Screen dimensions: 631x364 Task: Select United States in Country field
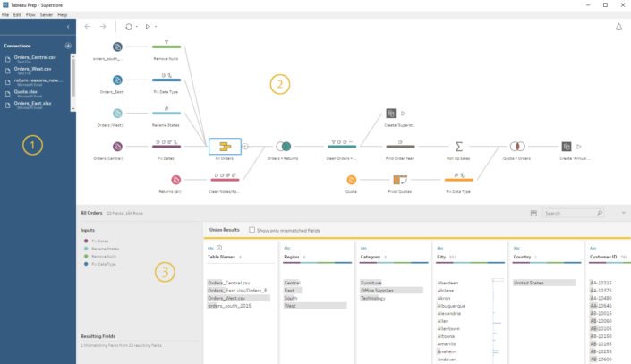click(x=544, y=283)
